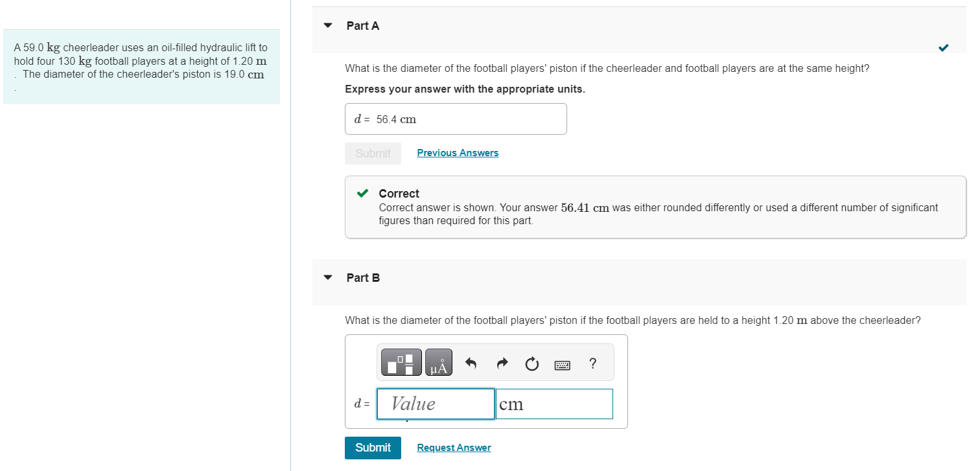Click the Request Answer link
980x471 pixels.
click(x=454, y=448)
